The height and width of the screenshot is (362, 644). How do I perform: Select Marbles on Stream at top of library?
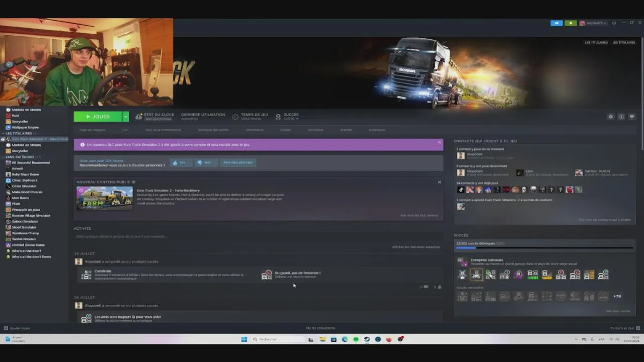[26, 110]
